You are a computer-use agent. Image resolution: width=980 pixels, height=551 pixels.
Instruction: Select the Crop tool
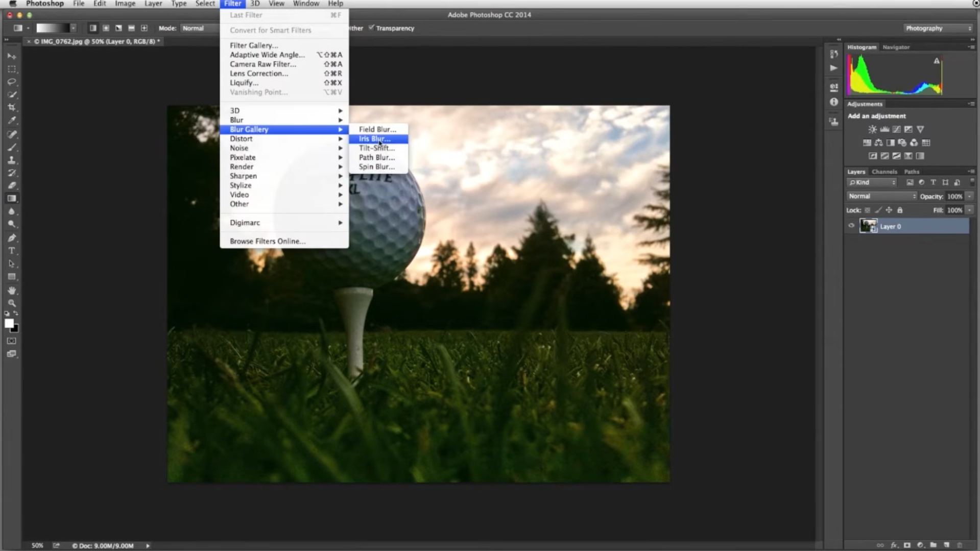pyautogui.click(x=12, y=108)
